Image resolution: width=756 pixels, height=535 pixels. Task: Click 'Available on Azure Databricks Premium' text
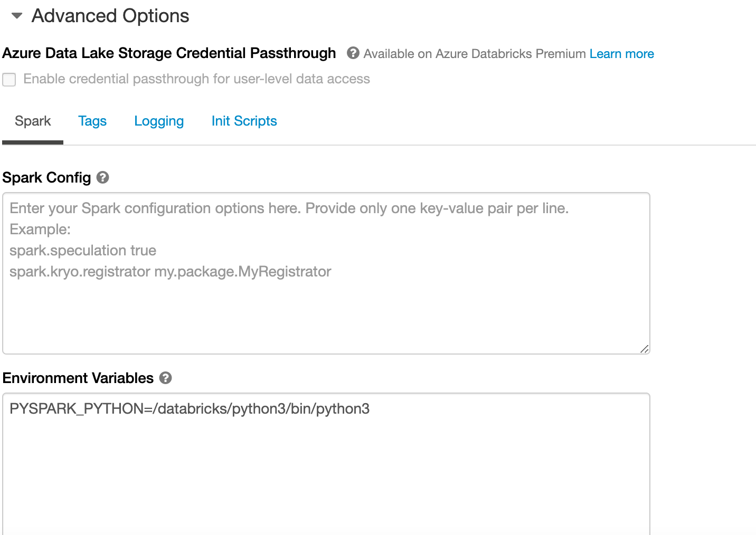[475, 54]
